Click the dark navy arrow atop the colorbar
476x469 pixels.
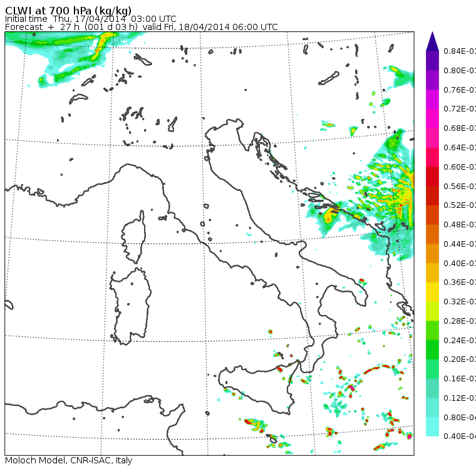(x=432, y=42)
